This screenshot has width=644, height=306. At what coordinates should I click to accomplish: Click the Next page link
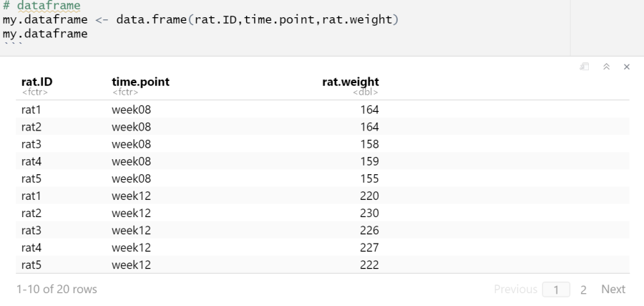coord(613,290)
